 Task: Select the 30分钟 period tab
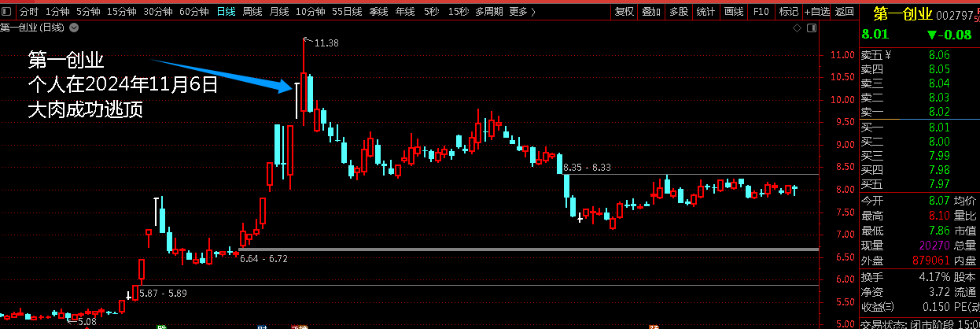[157, 12]
